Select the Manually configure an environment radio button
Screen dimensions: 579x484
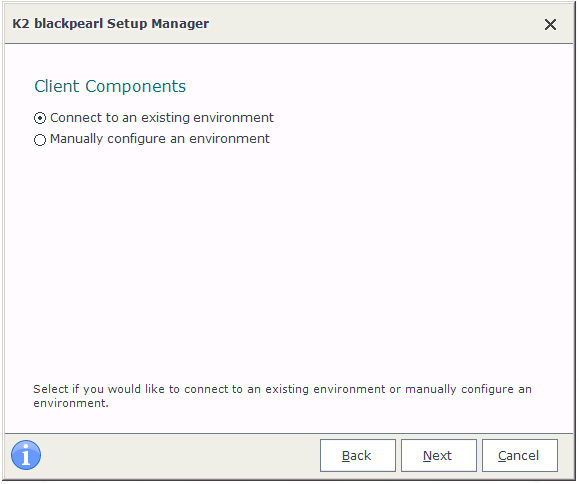[x=40, y=140]
